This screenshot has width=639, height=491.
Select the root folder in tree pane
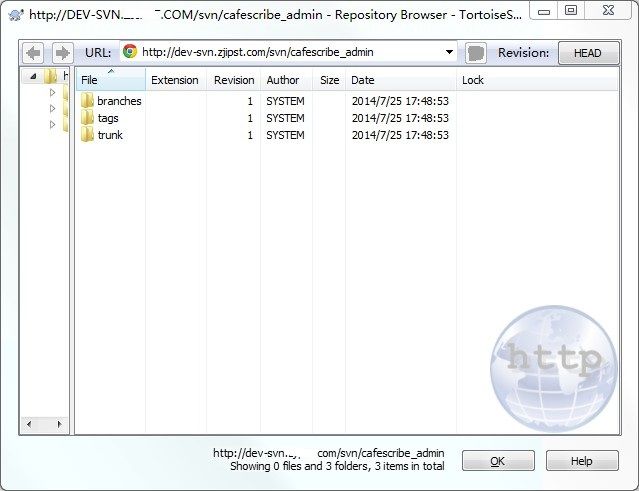point(51,76)
